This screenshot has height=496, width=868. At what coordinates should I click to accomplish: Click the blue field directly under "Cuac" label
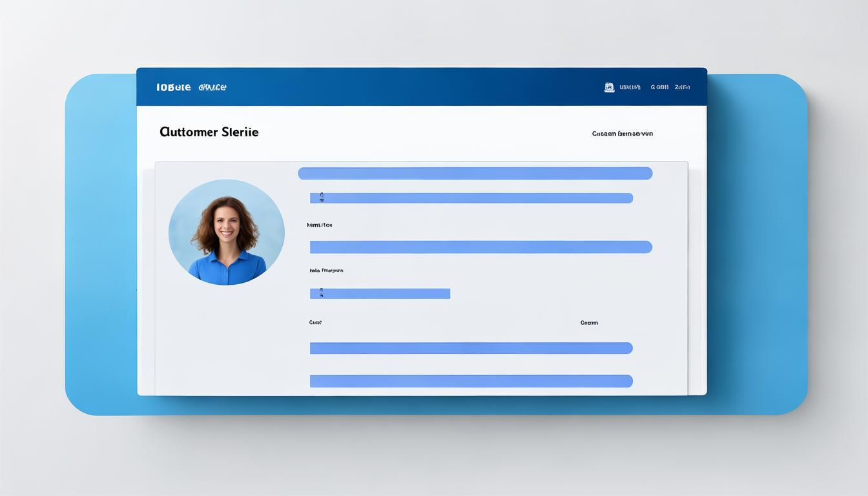tap(471, 348)
